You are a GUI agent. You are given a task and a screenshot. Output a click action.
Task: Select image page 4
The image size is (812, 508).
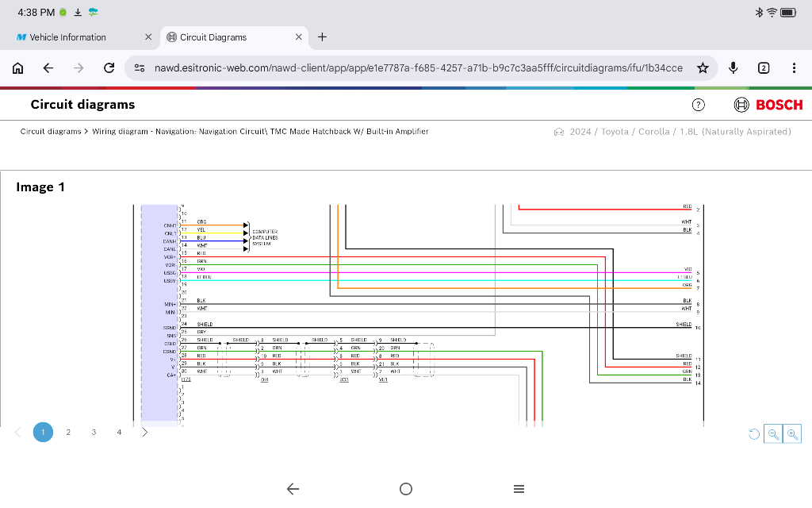(119, 433)
